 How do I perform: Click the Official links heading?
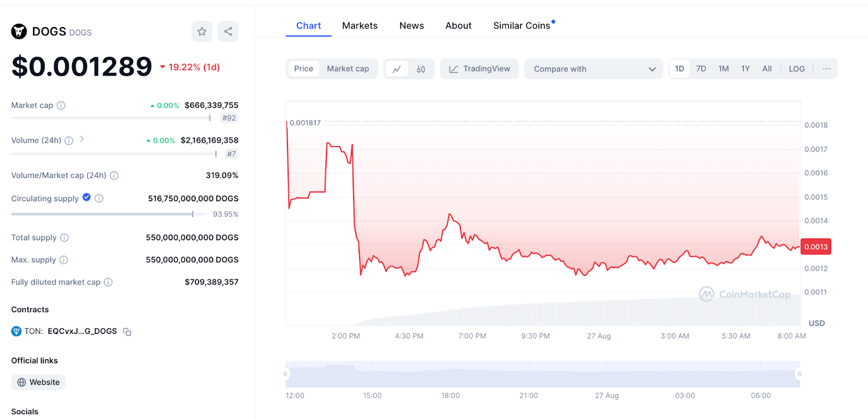point(34,360)
